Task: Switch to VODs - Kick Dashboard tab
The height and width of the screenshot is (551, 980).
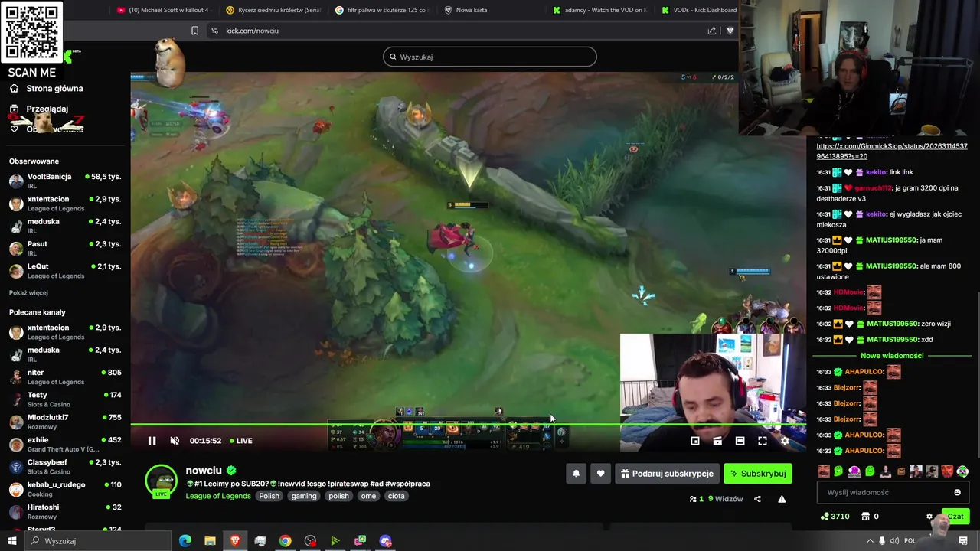Action: click(x=698, y=10)
